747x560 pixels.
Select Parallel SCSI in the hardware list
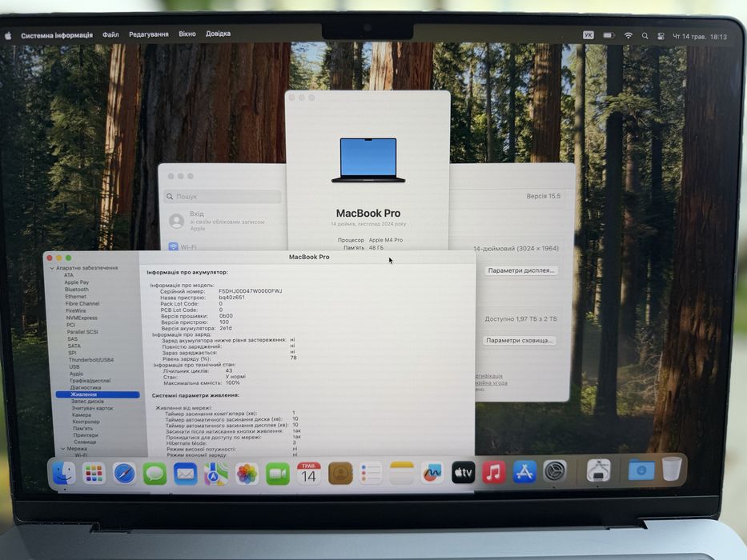(82, 332)
